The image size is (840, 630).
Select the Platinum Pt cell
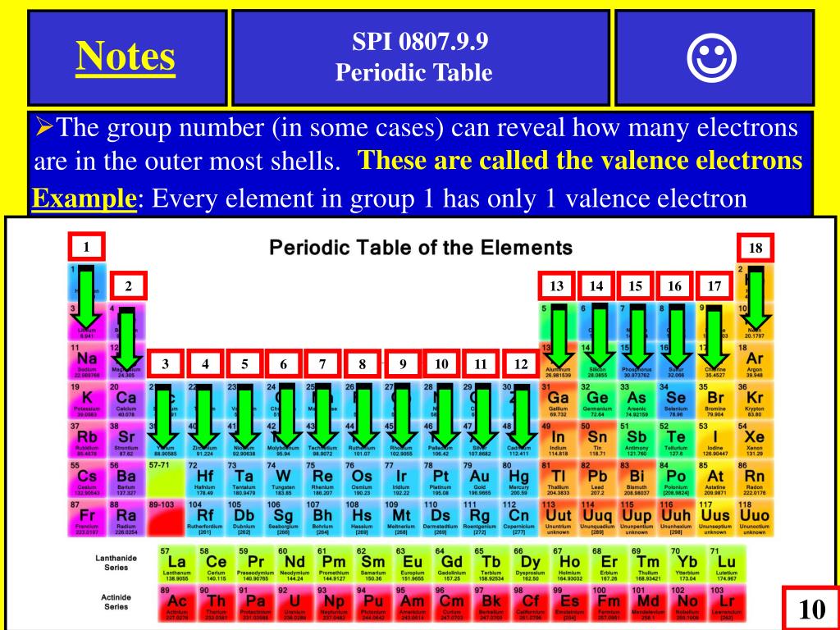(x=441, y=479)
